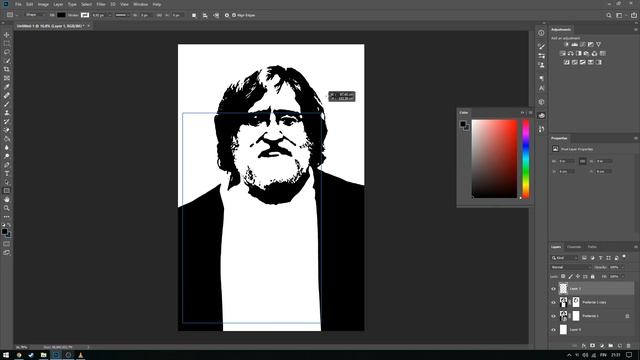This screenshot has width=640, height=360.
Task: Toggle lock position
Action: [x=578, y=277]
